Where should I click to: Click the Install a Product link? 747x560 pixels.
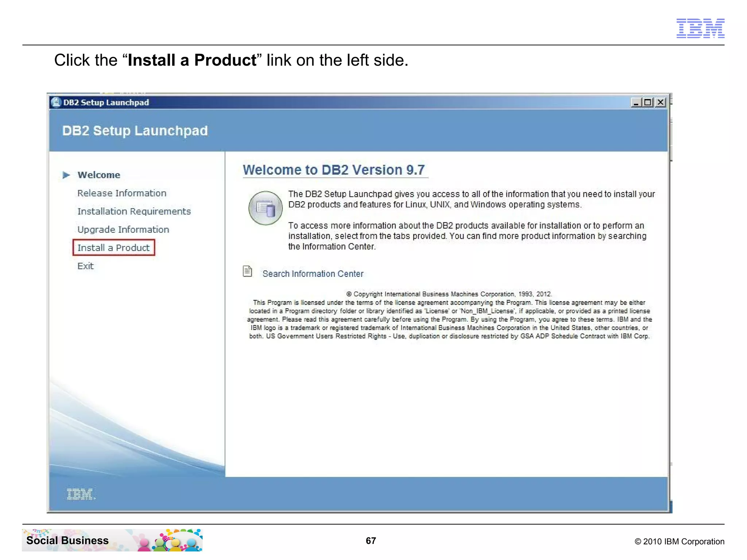pyautogui.click(x=113, y=248)
